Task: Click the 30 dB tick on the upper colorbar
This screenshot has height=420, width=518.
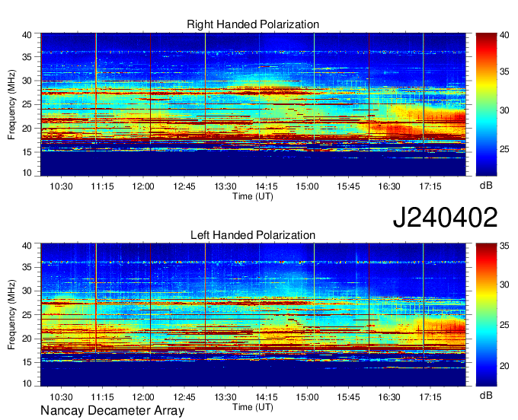Action: click(504, 110)
